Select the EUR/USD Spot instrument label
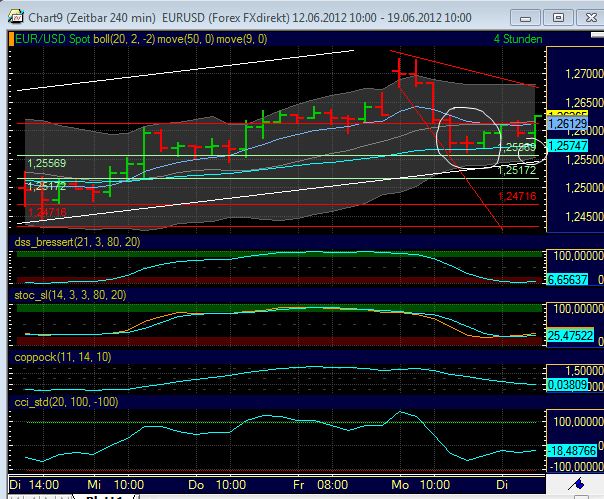 52,39
